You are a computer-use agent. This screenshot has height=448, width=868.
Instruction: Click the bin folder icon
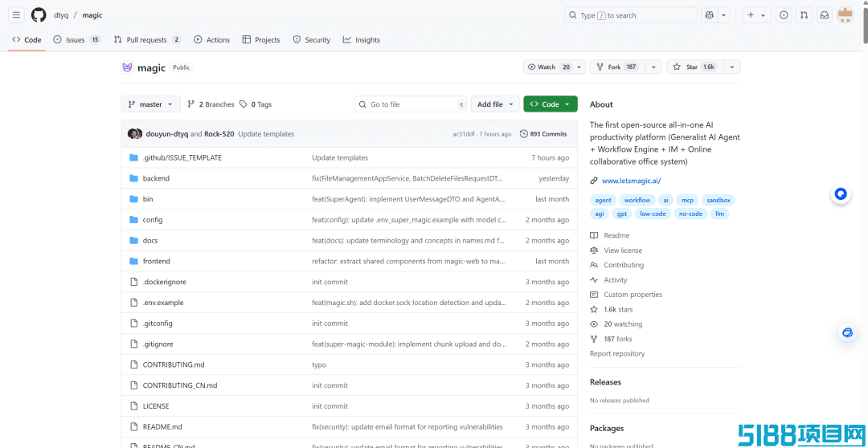tap(133, 199)
